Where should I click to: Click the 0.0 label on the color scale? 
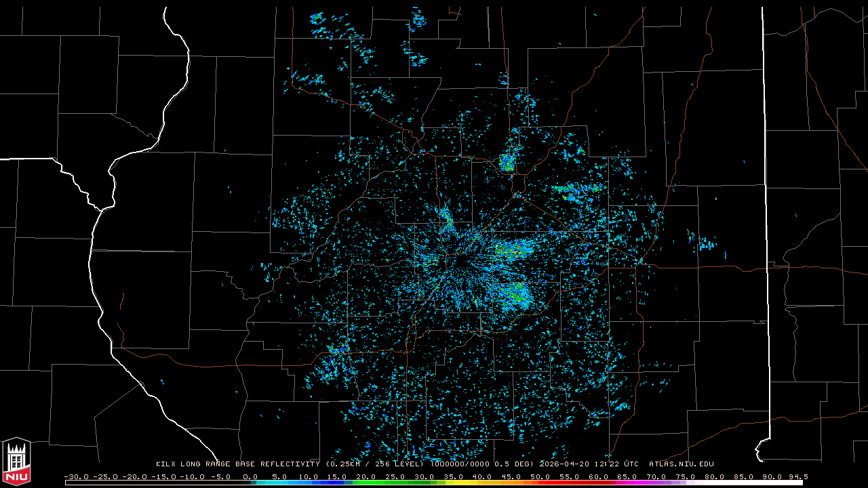(250, 476)
